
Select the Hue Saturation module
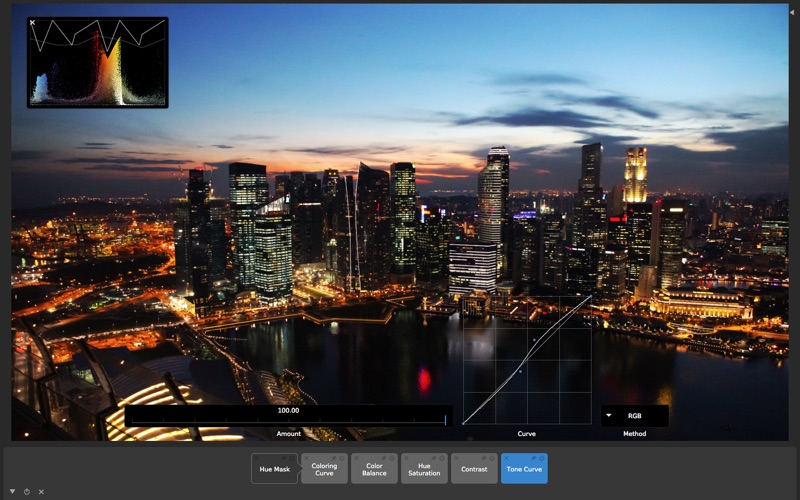[424, 469]
